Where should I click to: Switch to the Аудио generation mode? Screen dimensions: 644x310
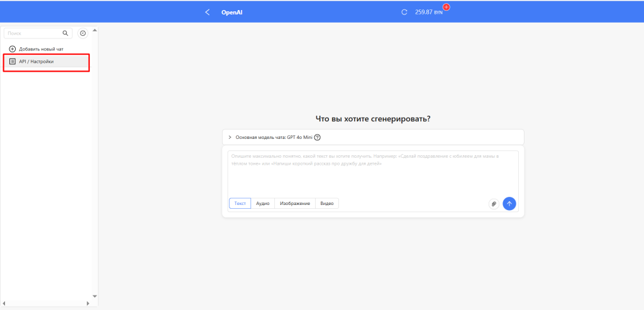[263, 203]
